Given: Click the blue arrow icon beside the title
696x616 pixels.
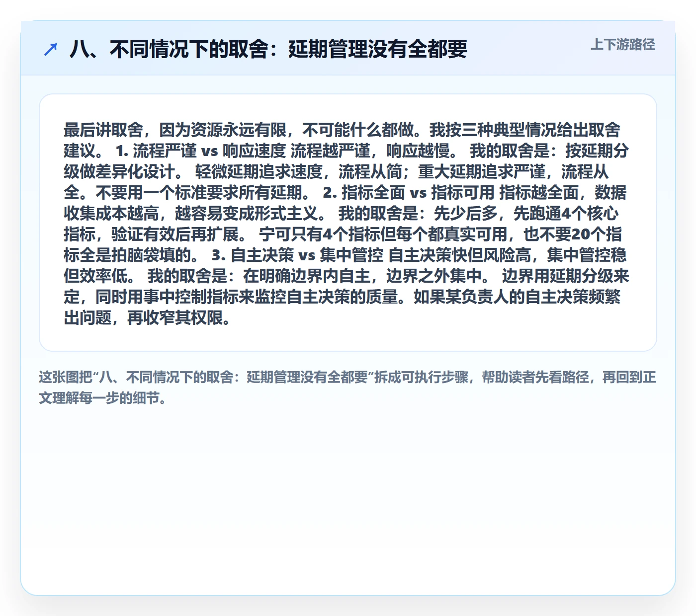Looking at the screenshot, I should point(51,49).
